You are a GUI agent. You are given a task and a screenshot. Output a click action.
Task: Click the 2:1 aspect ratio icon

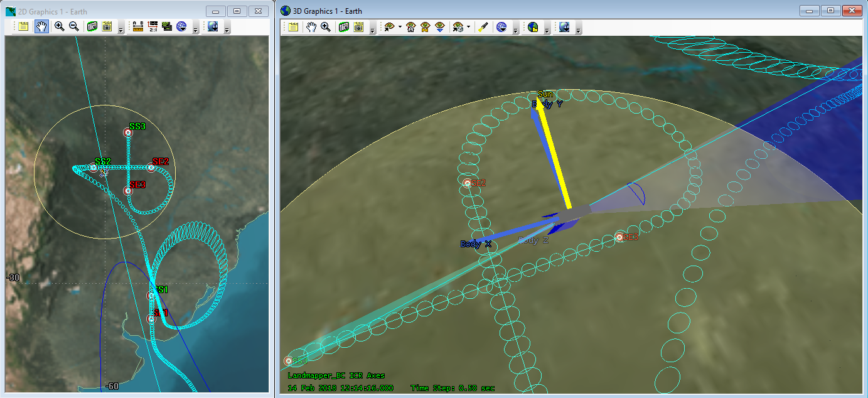tap(153, 26)
